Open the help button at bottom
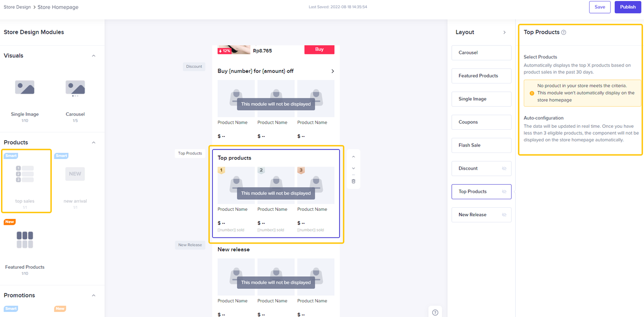Screen dimensions: 644x317 point(435,312)
